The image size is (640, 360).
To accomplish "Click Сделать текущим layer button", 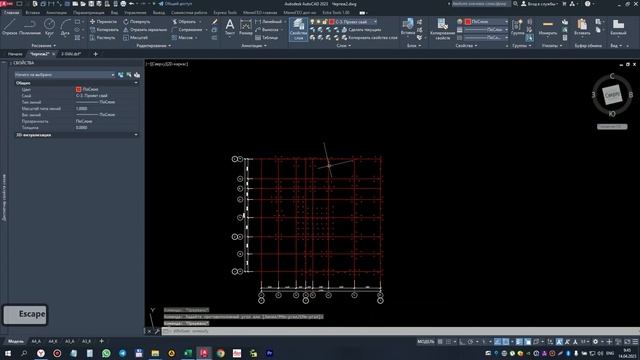I will coord(361,29).
